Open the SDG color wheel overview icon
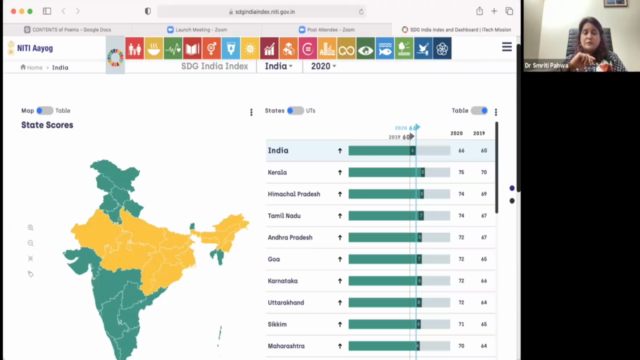This screenshot has height=360, width=640. pos(115,58)
